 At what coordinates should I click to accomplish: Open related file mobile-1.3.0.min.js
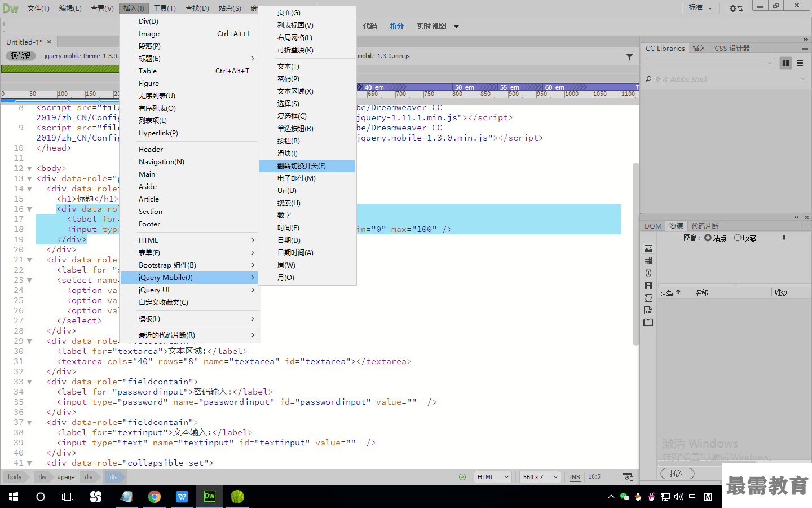(383, 56)
